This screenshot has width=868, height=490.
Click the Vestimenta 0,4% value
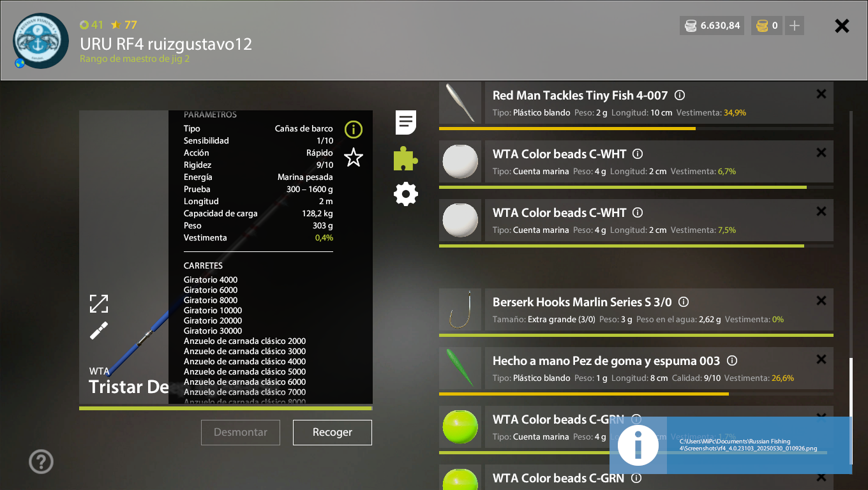tap(324, 237)
